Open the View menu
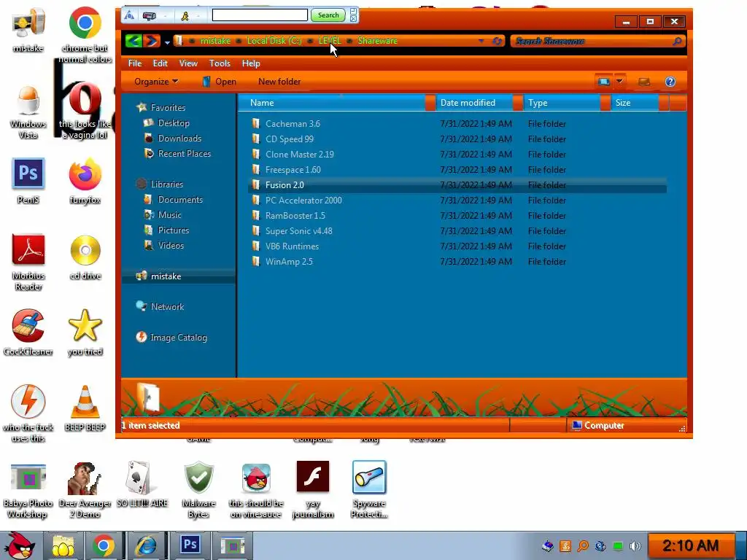 [188, 63]
